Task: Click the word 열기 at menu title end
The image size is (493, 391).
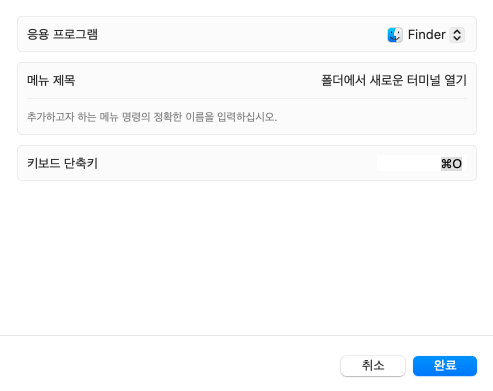Action: tap(456, 80)
